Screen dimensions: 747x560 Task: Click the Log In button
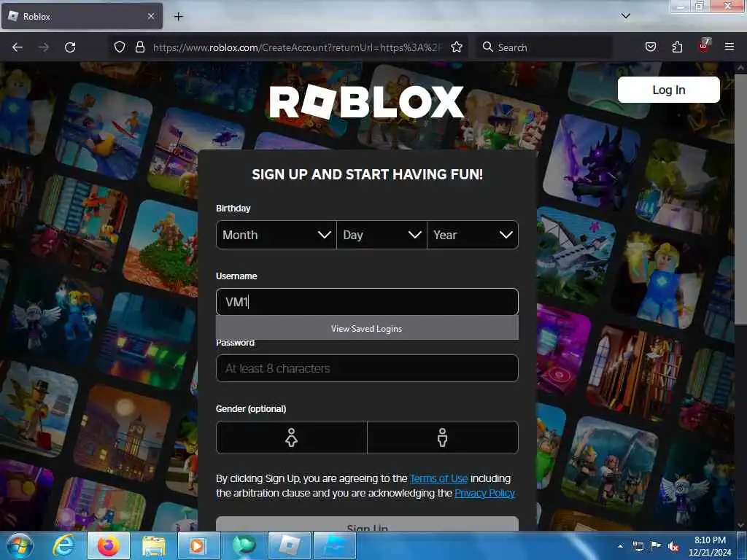coord(668,90)
